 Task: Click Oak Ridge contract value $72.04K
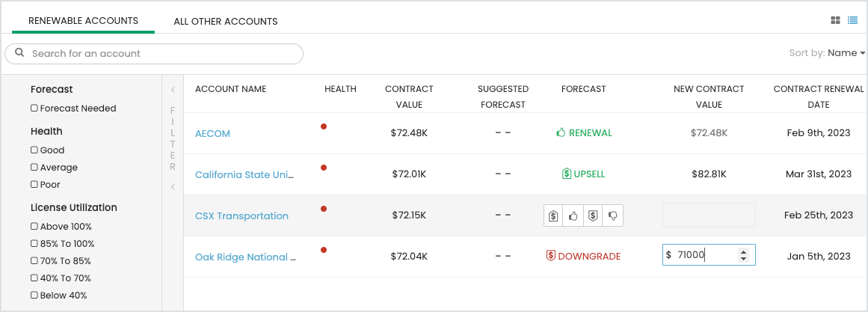(x=409, y=257)
